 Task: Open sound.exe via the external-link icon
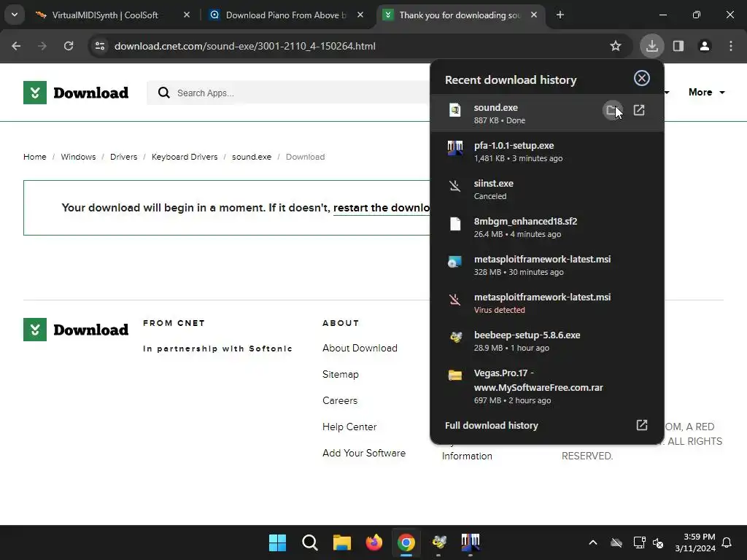click(639, 111)
